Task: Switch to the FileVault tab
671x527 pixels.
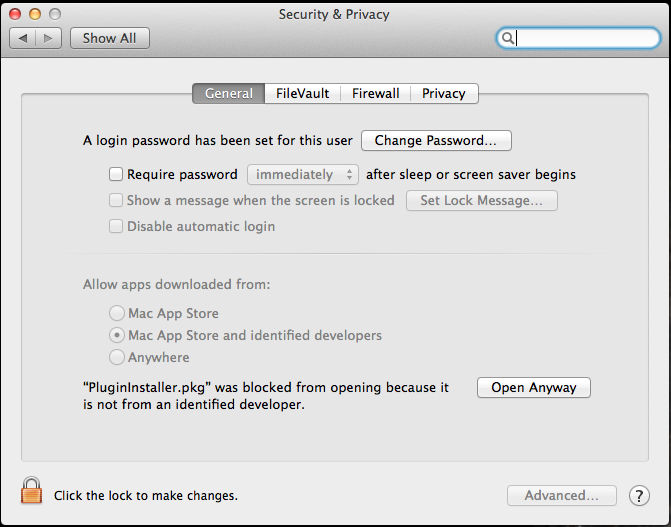Action: click(302, 93)
